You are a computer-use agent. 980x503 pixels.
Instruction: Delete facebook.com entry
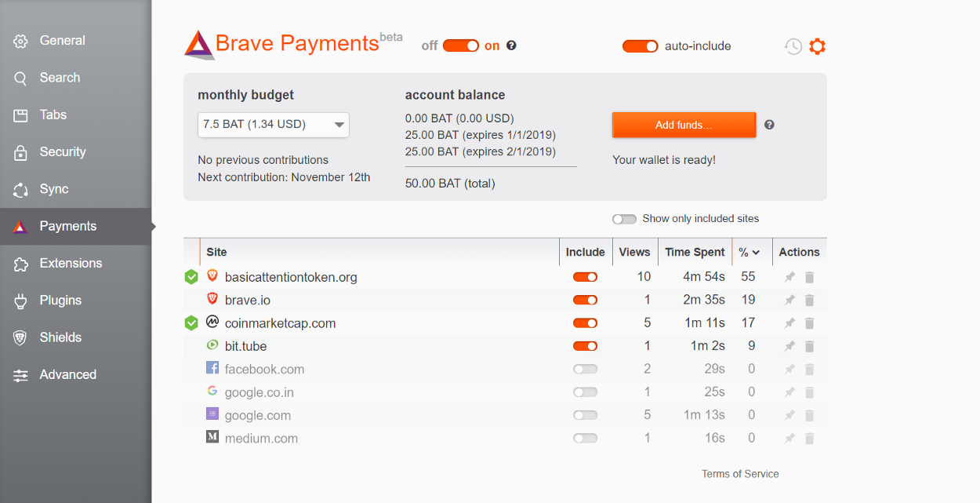coord(809,369)
